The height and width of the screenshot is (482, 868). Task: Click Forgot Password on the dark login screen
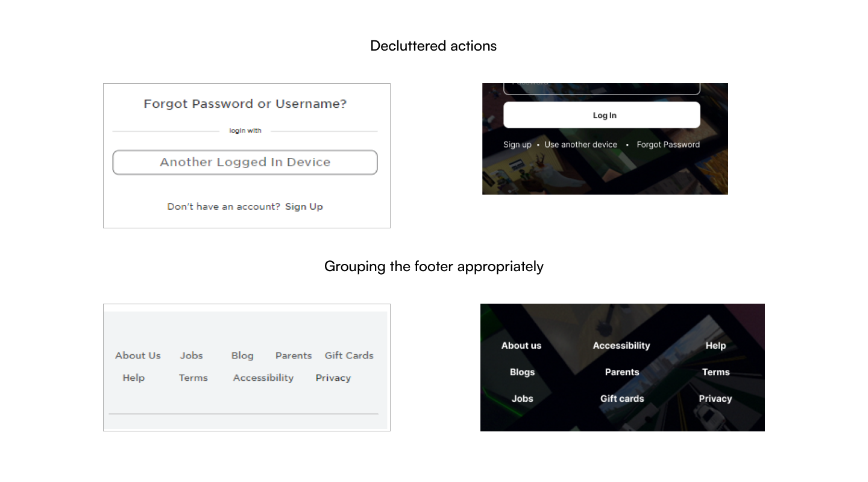668,145
